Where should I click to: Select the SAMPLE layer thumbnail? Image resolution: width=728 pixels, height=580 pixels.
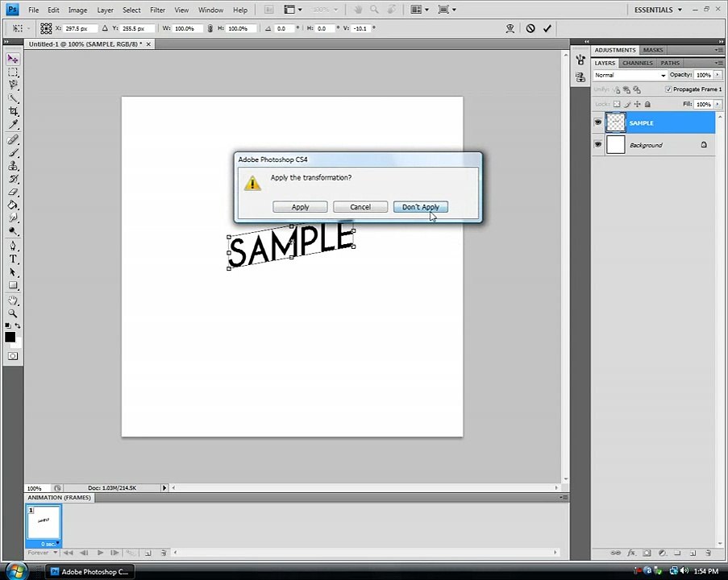tap(616, 122)
